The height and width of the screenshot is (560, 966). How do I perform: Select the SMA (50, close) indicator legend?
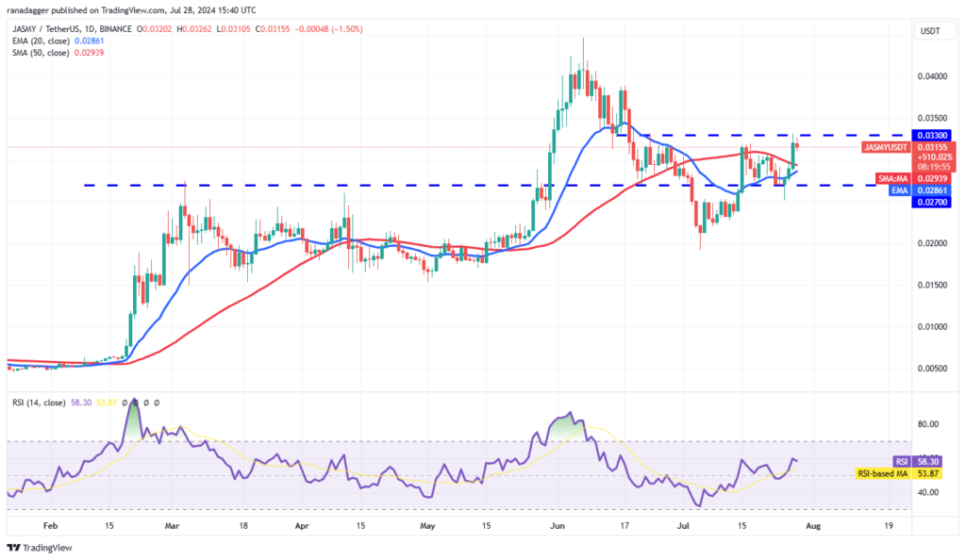point(41,54)
